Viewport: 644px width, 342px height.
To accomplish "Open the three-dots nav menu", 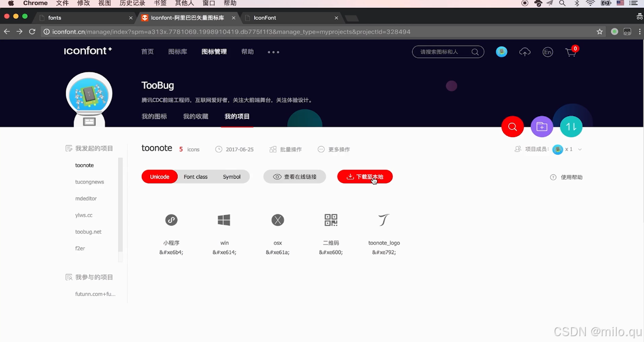I will (273, 52).
